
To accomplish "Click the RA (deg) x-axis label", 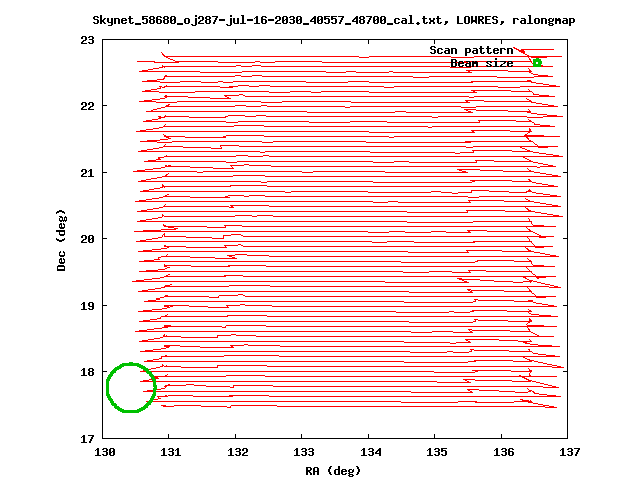I will coord(333,470).
